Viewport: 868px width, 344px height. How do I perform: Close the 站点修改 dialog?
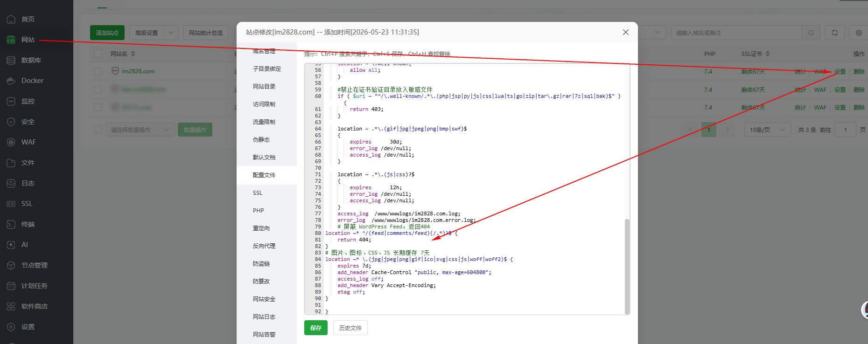(626, 32)
